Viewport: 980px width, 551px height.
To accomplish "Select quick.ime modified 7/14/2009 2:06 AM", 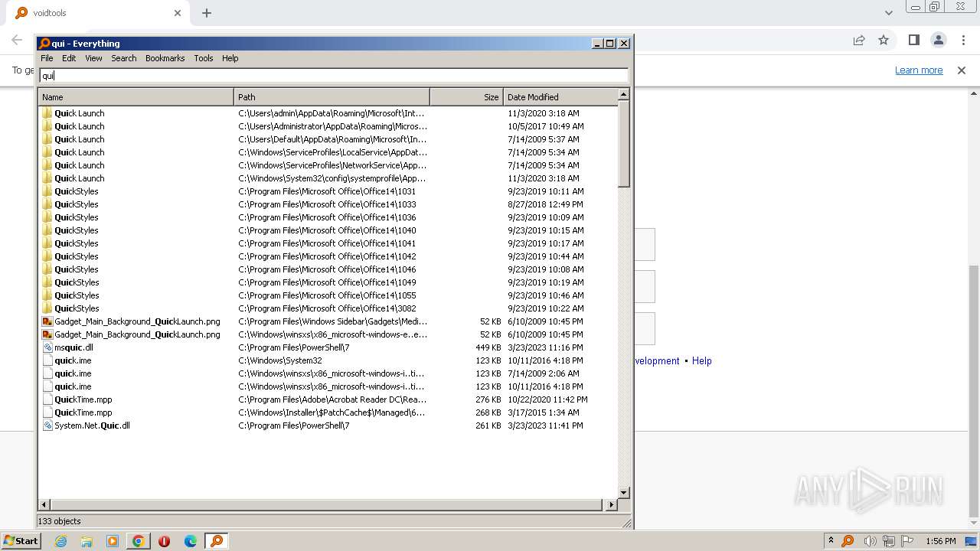I will [73, 373].
